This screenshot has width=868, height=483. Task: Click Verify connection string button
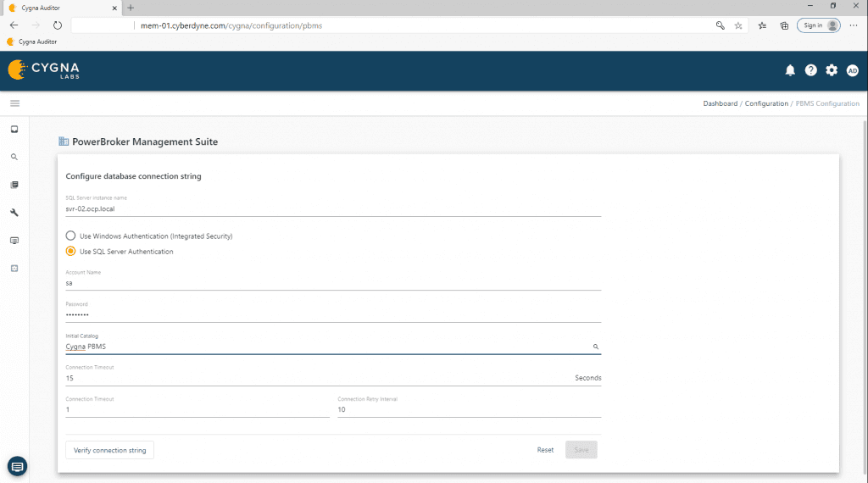[109, 450]
